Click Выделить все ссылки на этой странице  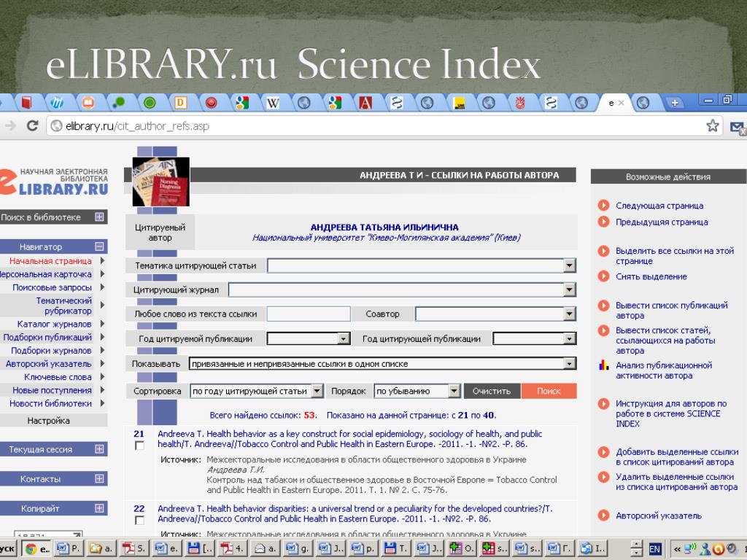click(x=675, y=256)
